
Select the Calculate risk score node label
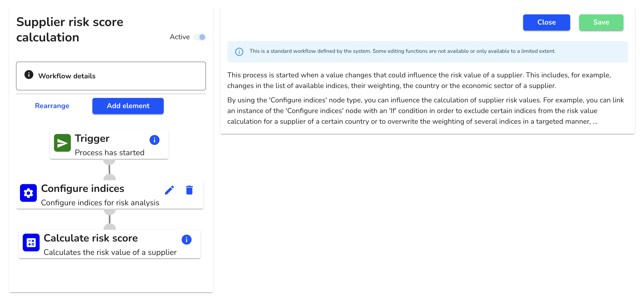click(x=91, y=239)
